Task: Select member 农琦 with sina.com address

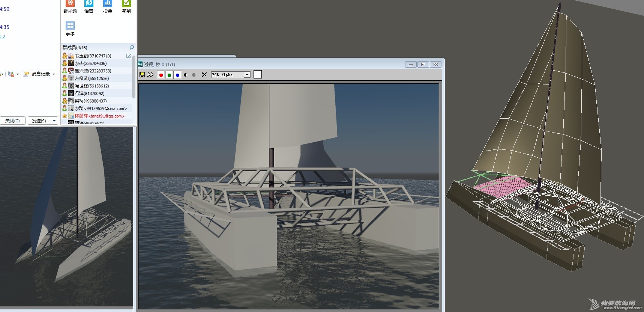Action: click(x=97, y=109)
